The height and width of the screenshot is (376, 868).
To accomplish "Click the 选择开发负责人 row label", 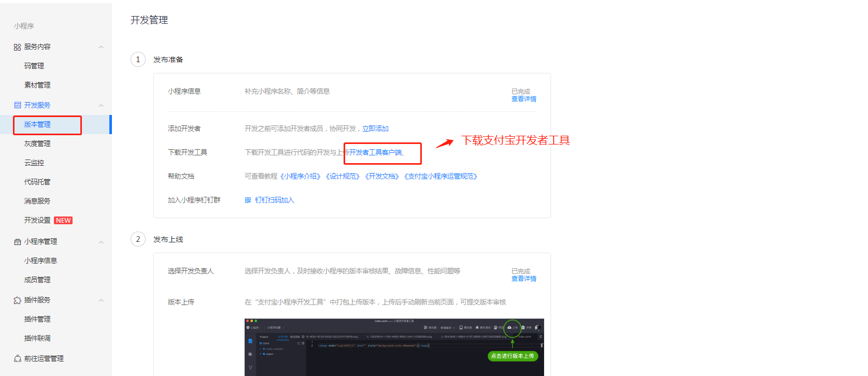I will [191, 271].
